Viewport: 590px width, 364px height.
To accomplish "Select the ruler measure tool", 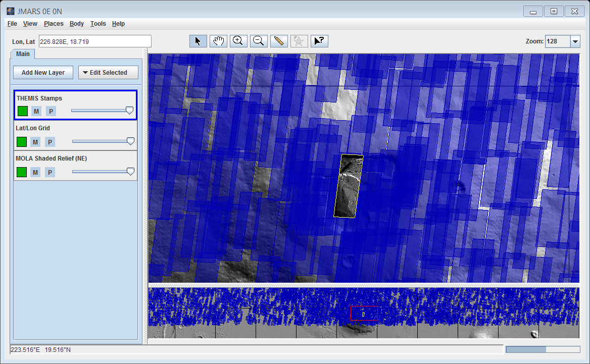I will pos(279,41).
